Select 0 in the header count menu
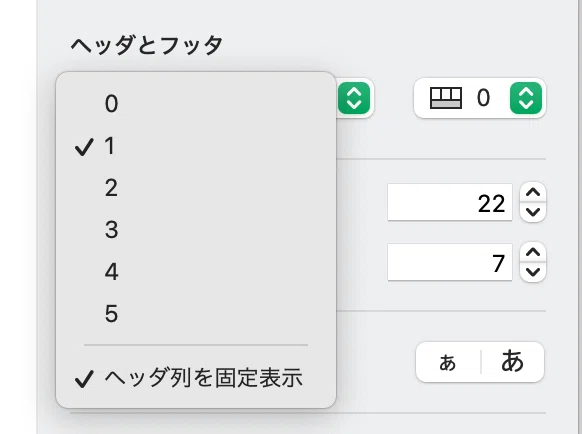 tap(196, 104)
